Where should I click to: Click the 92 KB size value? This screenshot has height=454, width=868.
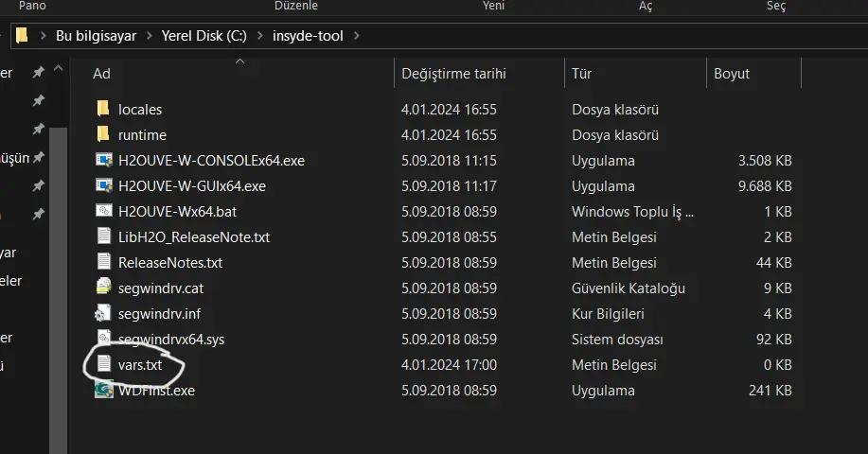pyautogui.click(x=774, y=339)
